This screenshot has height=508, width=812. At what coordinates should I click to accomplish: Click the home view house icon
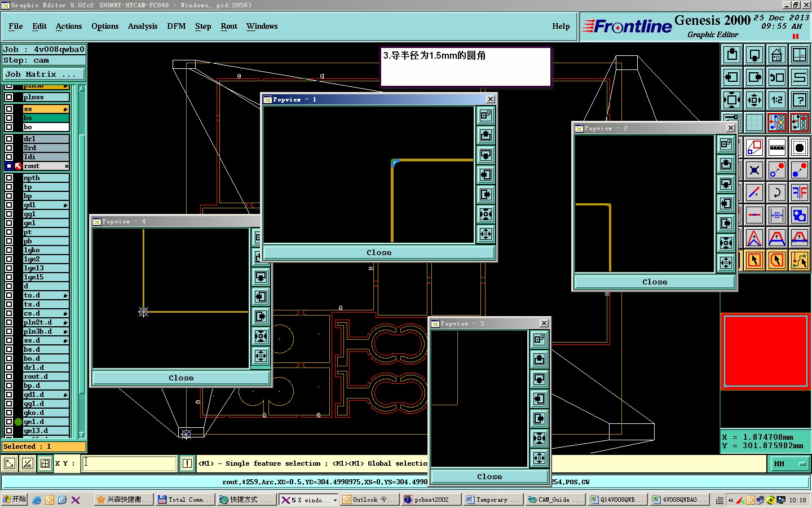pyautogui.click(x=777, y=55)
